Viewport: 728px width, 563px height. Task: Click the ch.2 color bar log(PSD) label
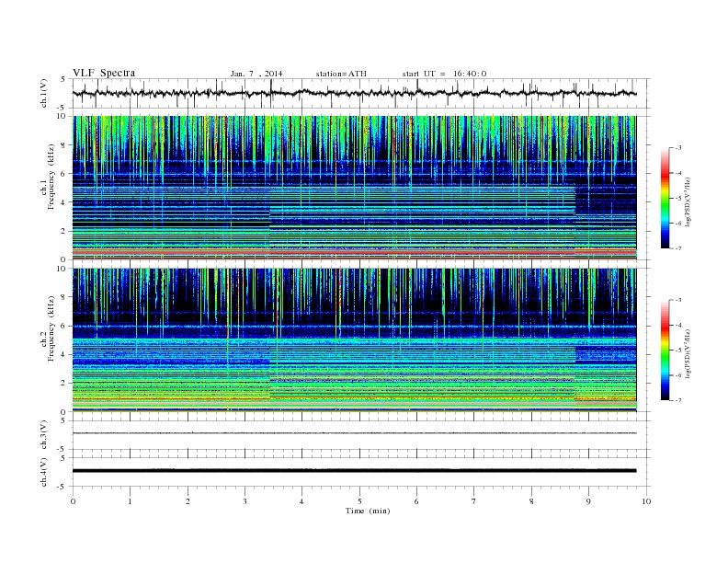tap(688, 353)
